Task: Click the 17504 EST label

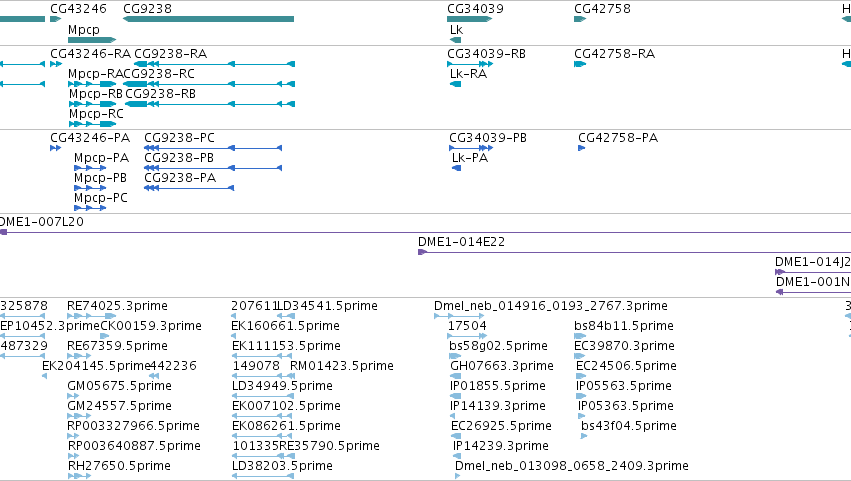Action: [467, 326]
